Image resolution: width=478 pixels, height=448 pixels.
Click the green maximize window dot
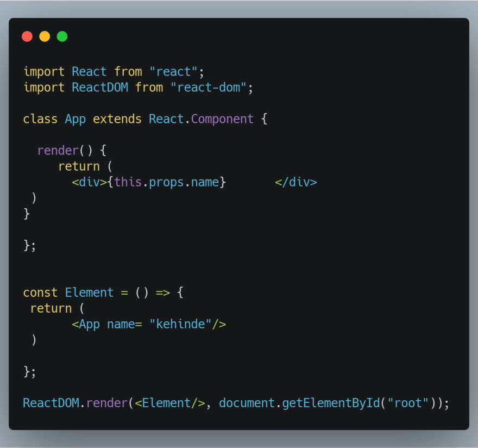click(62, 36)
